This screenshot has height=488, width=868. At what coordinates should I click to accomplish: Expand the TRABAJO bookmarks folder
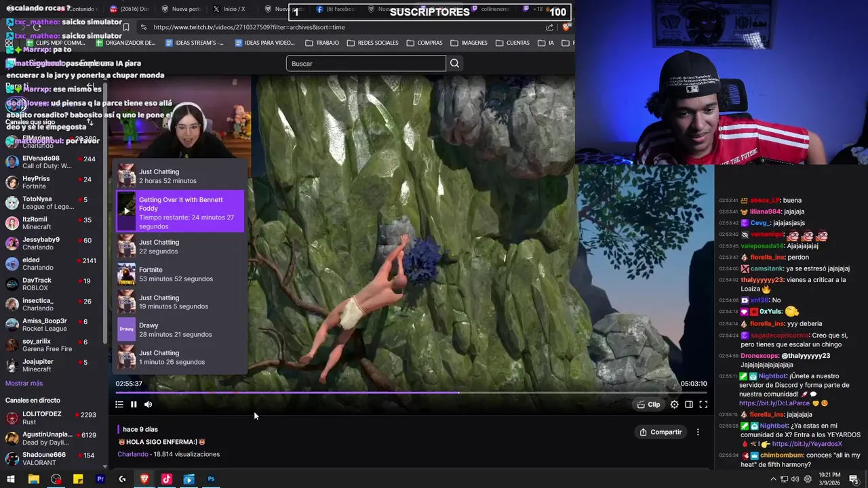(x=322, y=43)
